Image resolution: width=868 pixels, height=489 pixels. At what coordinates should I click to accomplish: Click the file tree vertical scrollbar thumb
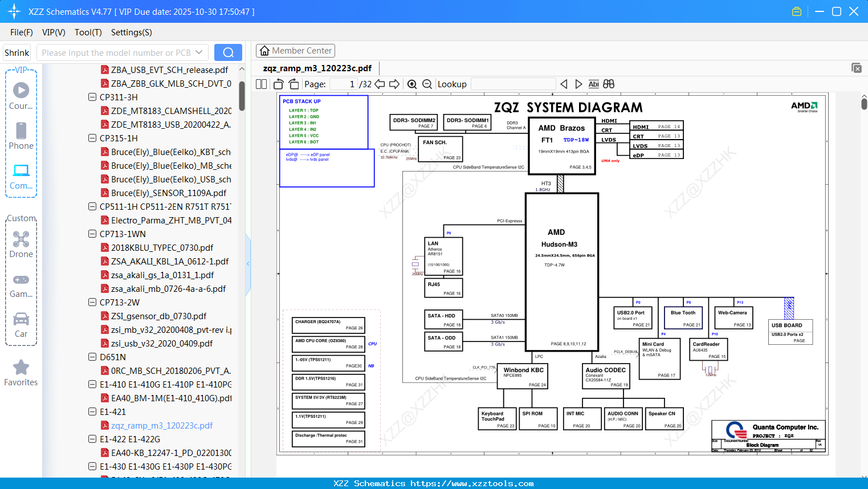pyautogui.click(x=242, y=96)
